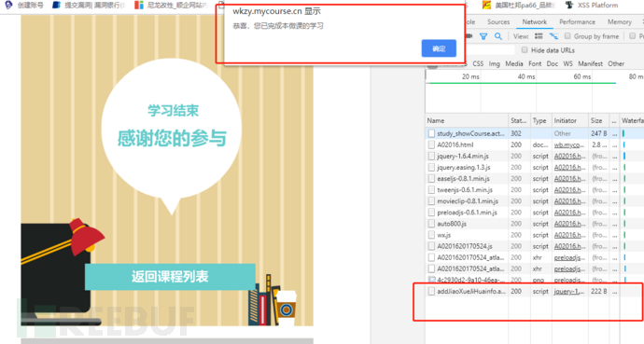
Task: Click the 返回课程列表 button
Action: [170, 277]
